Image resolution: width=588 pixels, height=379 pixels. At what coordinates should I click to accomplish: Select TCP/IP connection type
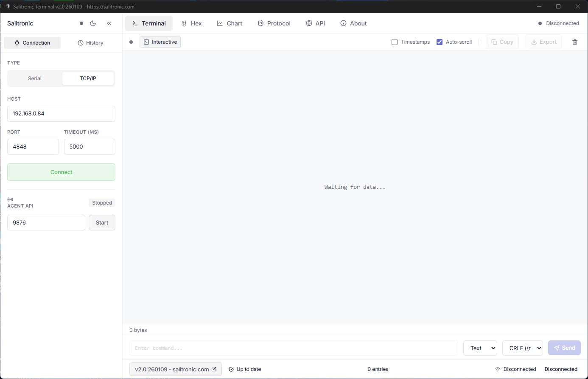click(x=88, y=79)
